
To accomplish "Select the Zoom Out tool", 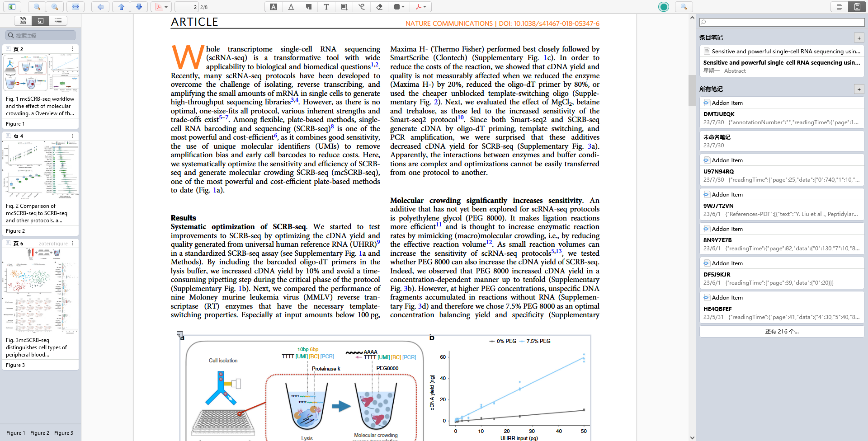I will click(x=37, y=7).
